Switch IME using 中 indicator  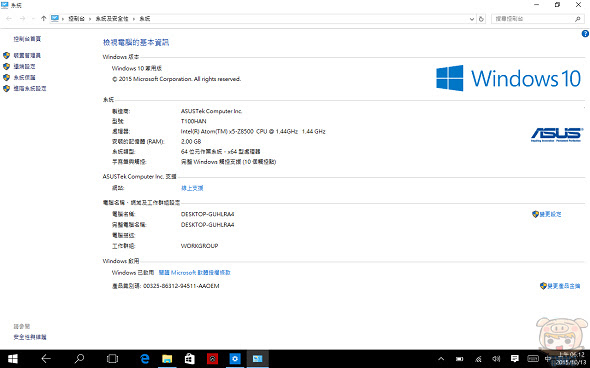coord(548,359)
